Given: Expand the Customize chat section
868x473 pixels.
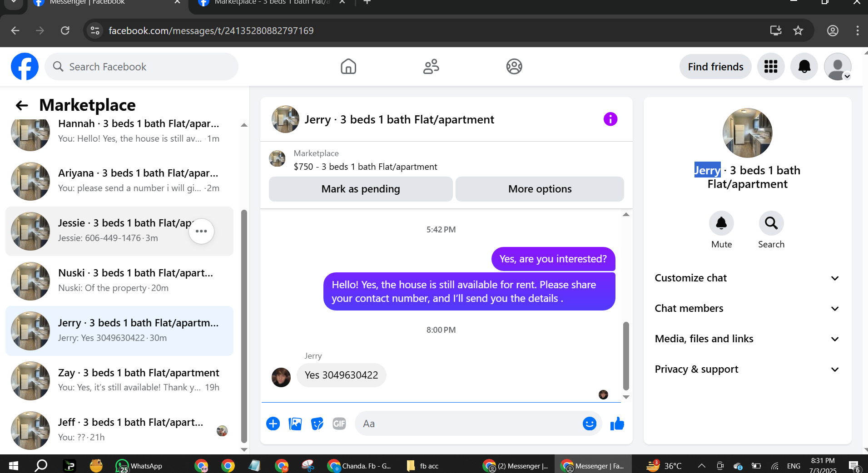Looking at the screenshot, I should [747, 278].
